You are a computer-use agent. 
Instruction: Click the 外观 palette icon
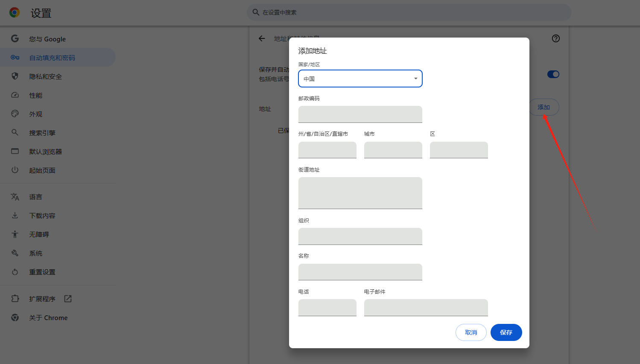point(15,114)
